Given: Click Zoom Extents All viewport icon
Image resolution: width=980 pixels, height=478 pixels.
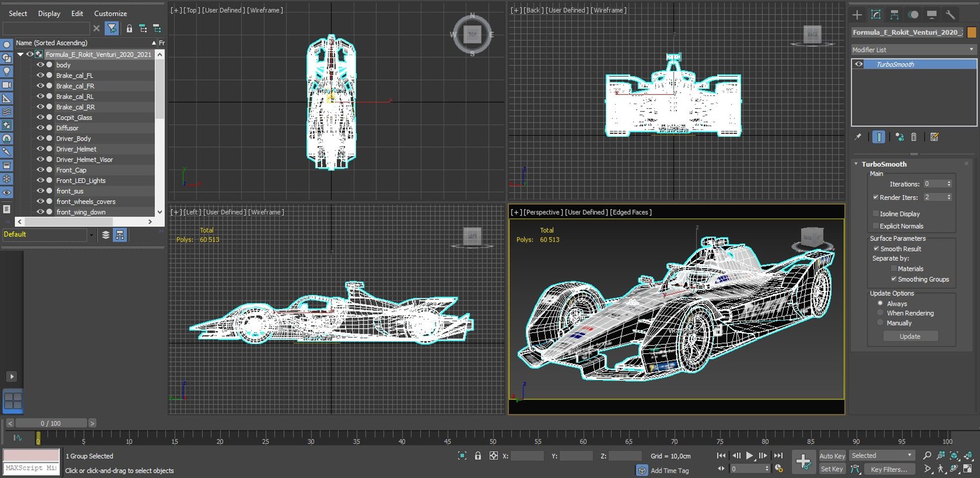Looking at the screenshot, I should pyautogui.click(x=968, y=456).
